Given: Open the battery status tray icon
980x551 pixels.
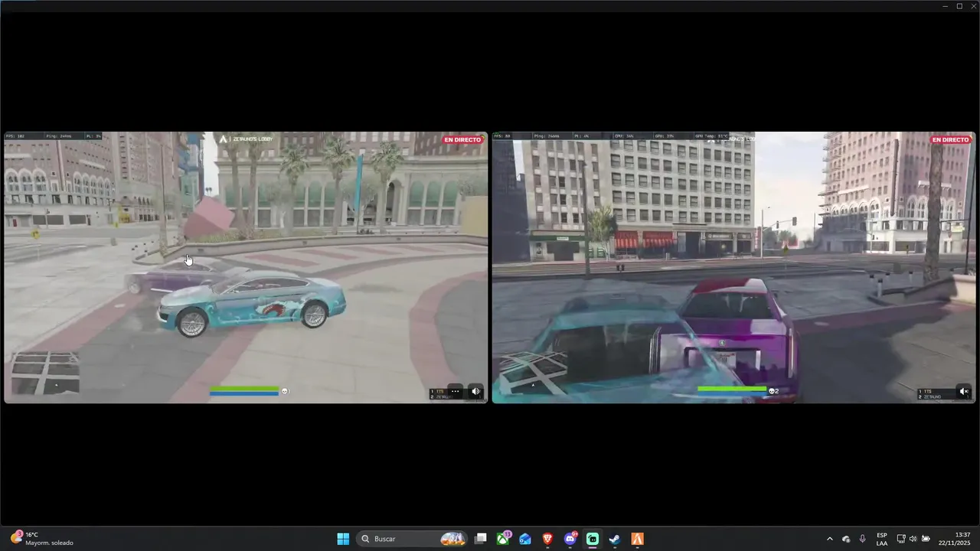Looking at the screenshot, I should (x=926, y=539).
